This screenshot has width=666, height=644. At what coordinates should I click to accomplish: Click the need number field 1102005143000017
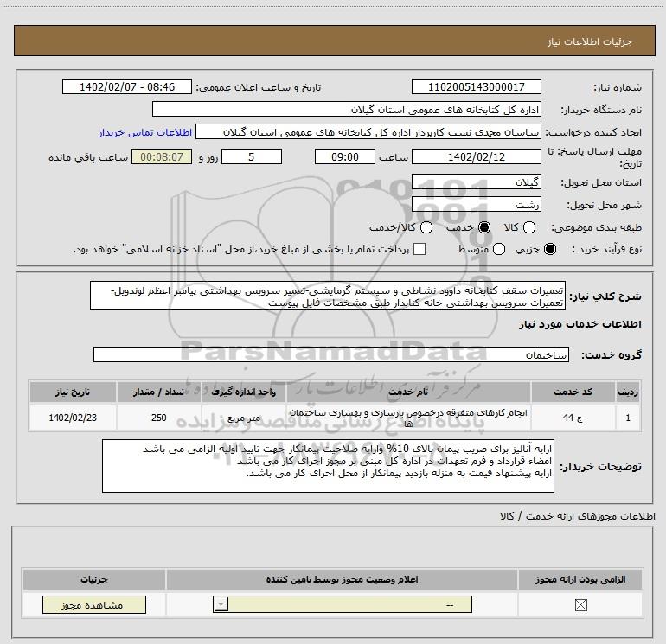point(476,87)
